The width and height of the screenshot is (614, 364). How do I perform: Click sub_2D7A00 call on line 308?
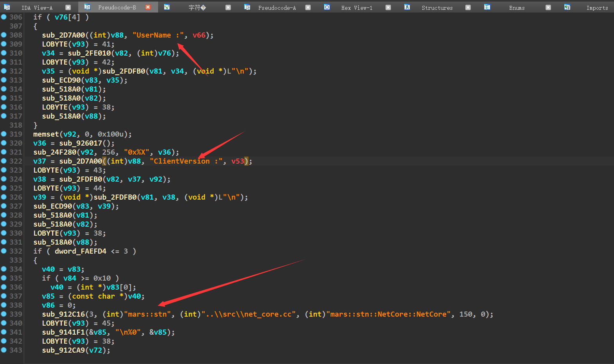click(63, 35)
